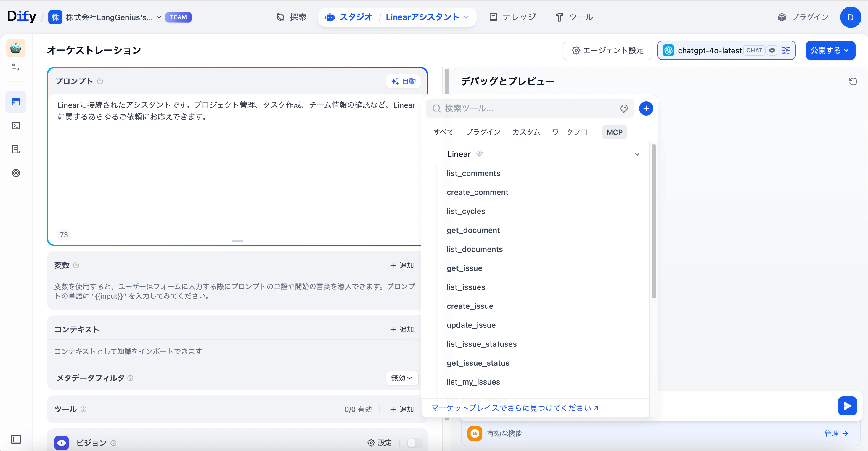Click the Dify logo
The height and width of the screenshot is (451, 868).
coord(22,17)
